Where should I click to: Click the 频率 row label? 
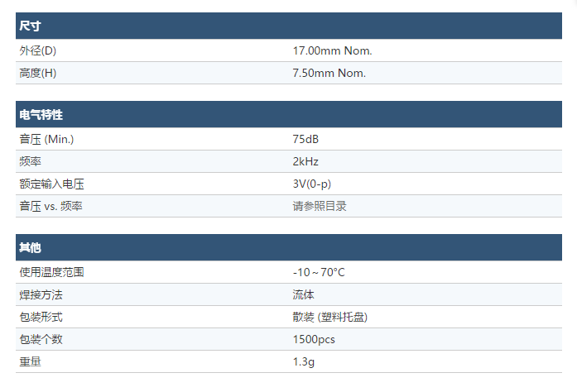(30, 161)
